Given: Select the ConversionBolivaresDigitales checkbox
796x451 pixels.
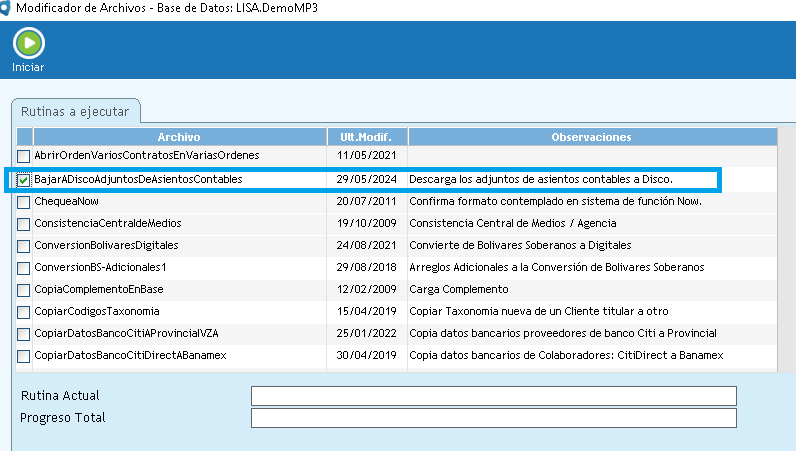Looking at the screenshot, I should coord(24,246).
